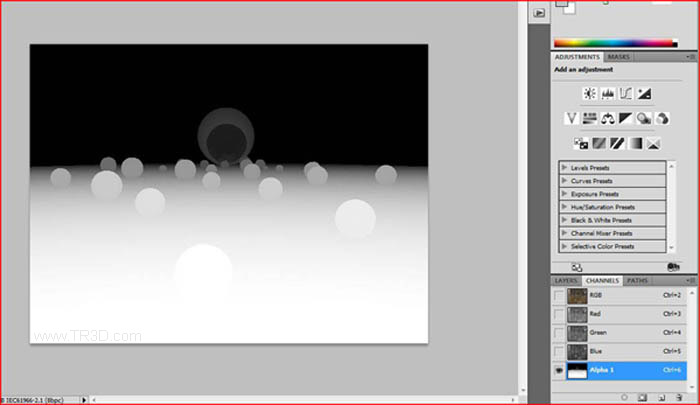The image size is (700, 405).
Task: Add a Curves adjustment
Action: click(x=625, y=94)
